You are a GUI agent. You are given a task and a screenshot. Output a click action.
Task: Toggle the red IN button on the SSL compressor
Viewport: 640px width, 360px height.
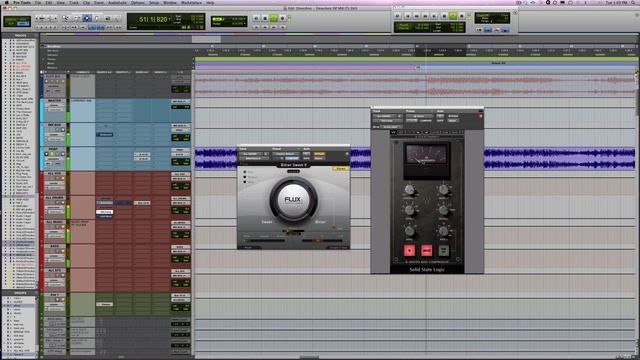pos(409,250)
